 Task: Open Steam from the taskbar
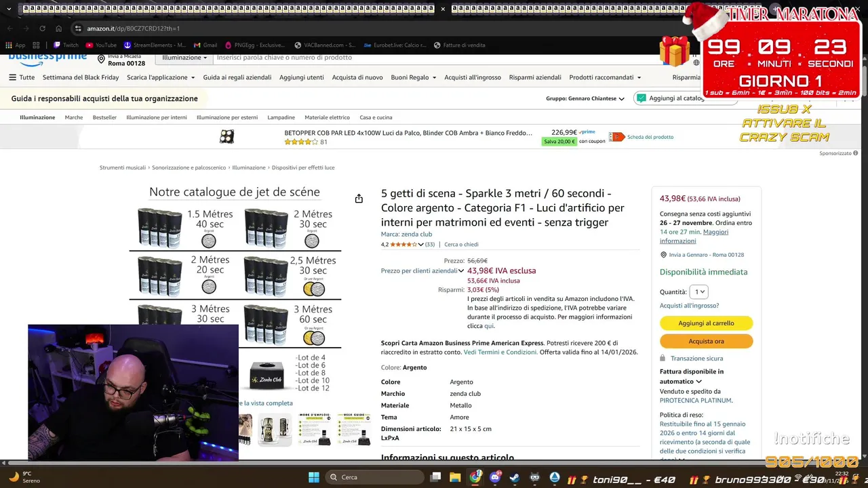click(515, 477)
